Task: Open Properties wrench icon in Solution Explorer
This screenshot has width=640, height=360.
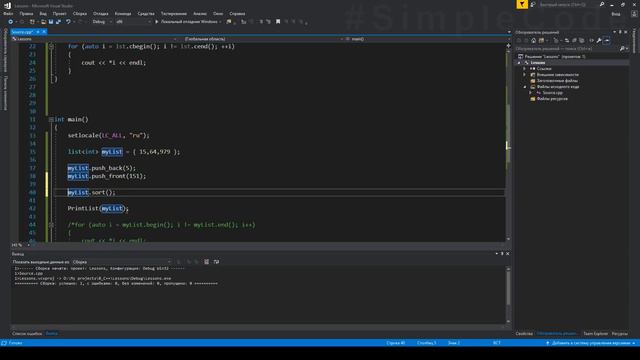Action: 599,40
